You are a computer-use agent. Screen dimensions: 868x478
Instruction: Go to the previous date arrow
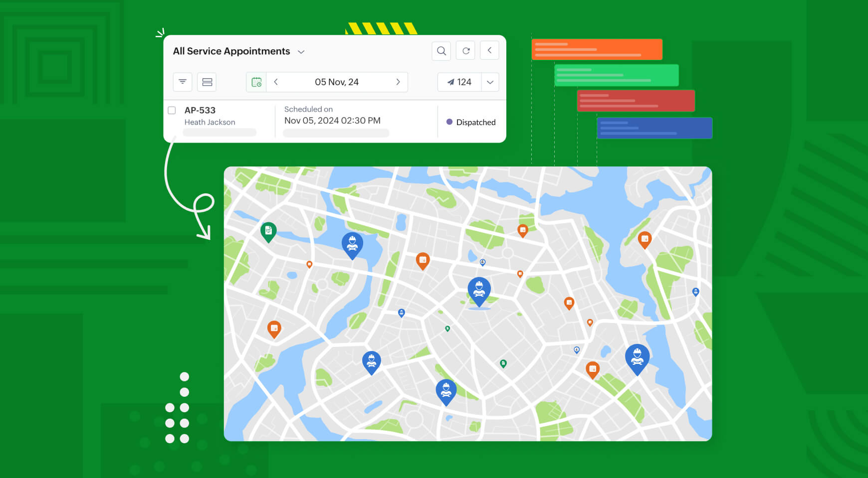[276, 82]
